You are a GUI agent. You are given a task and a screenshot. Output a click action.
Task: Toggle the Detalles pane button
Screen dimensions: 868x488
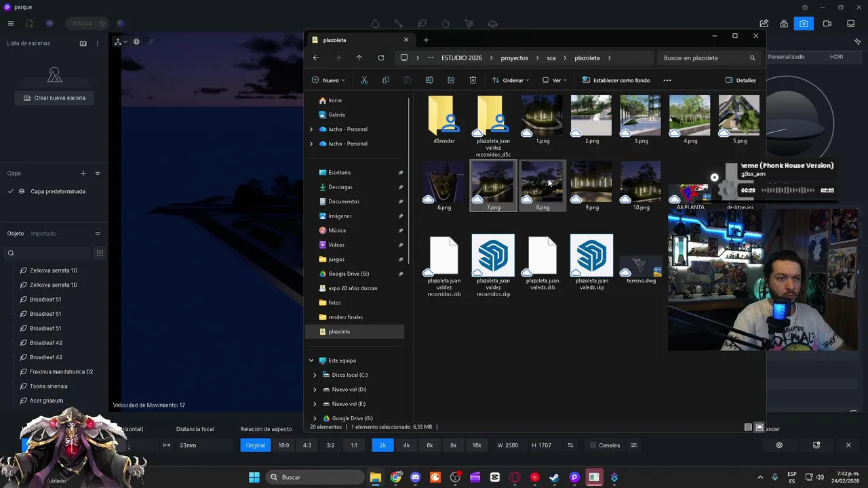[741, 80]
